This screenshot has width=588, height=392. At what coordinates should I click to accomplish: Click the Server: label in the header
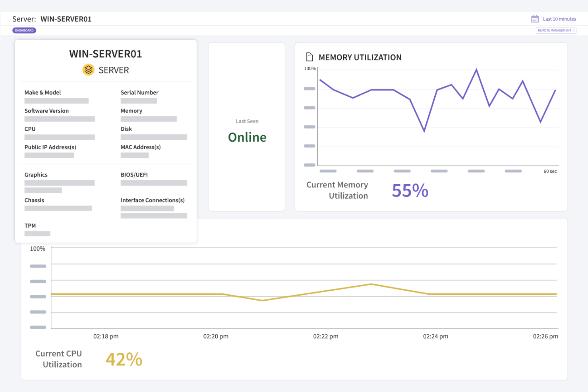coord(24,19)
